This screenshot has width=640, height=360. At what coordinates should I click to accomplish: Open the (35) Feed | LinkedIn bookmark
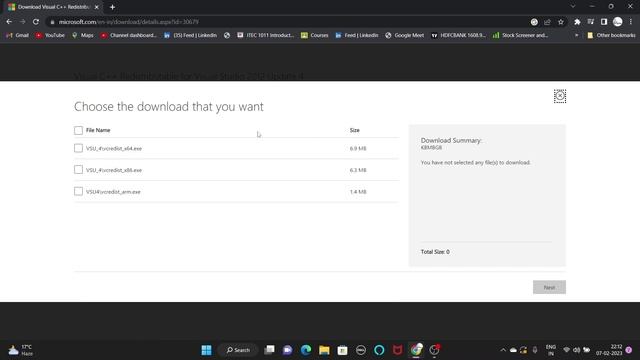(x=191, y=36)
